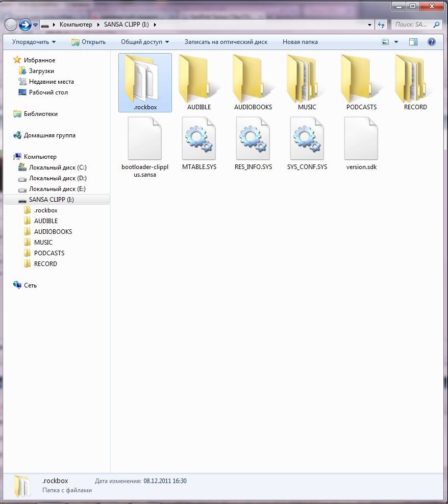Select the bootloader-clipplus.sansa file icon
This screenshot has width=448, height=504.
(x=144, y=138)
